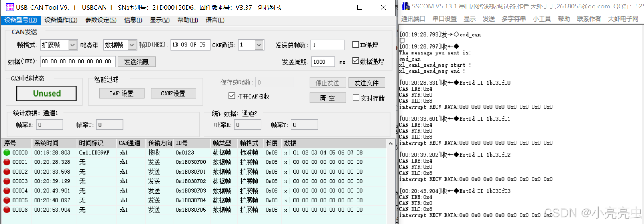Click the message list scroll up arrow
Screen dimensions: 644x224
click(x=391, y=143)
